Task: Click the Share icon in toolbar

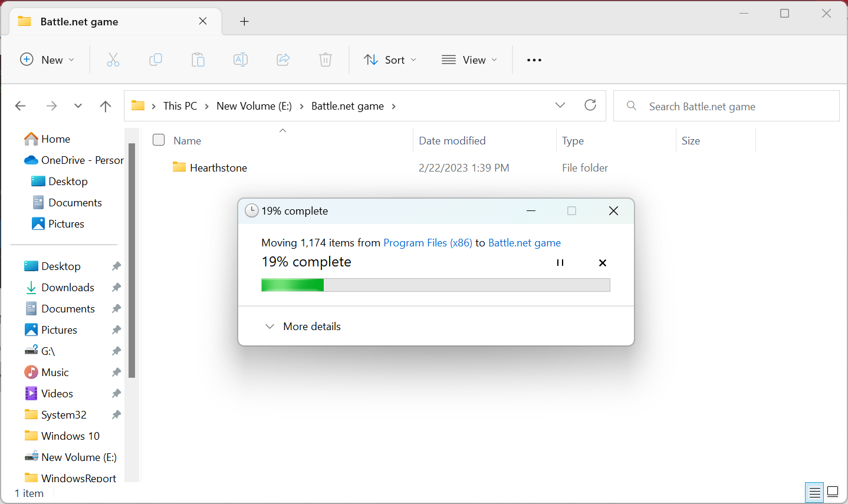Action: click(283, 60)
